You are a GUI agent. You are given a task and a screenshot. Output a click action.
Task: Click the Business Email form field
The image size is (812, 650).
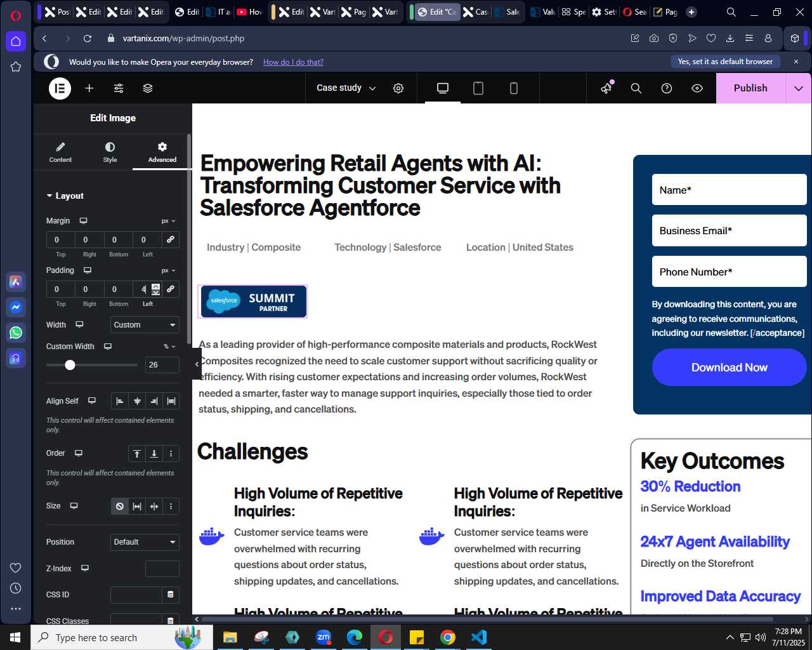(730, 230)
